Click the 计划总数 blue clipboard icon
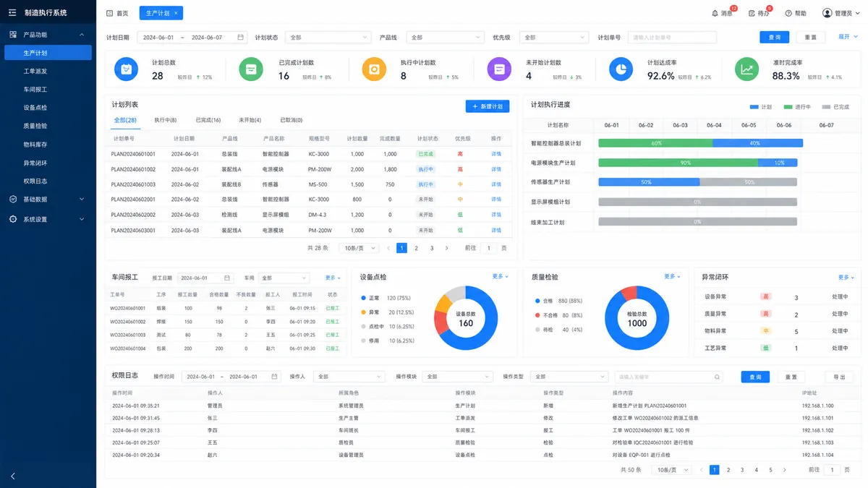Screen dimensions: 868x488 [x=126, y=69]
